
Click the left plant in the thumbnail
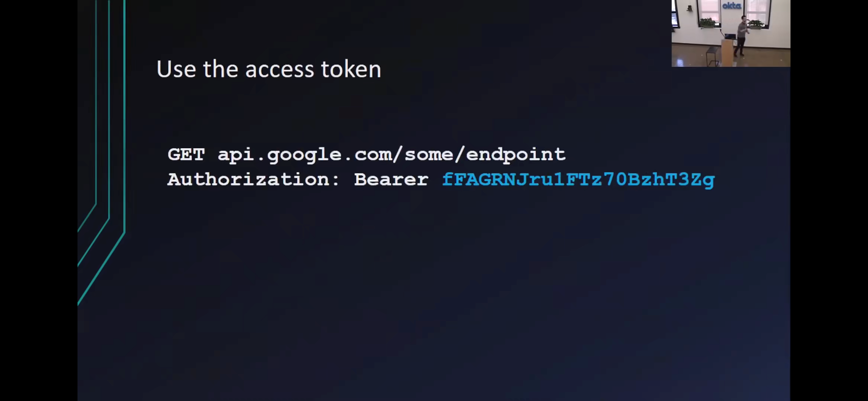[708, 23]
